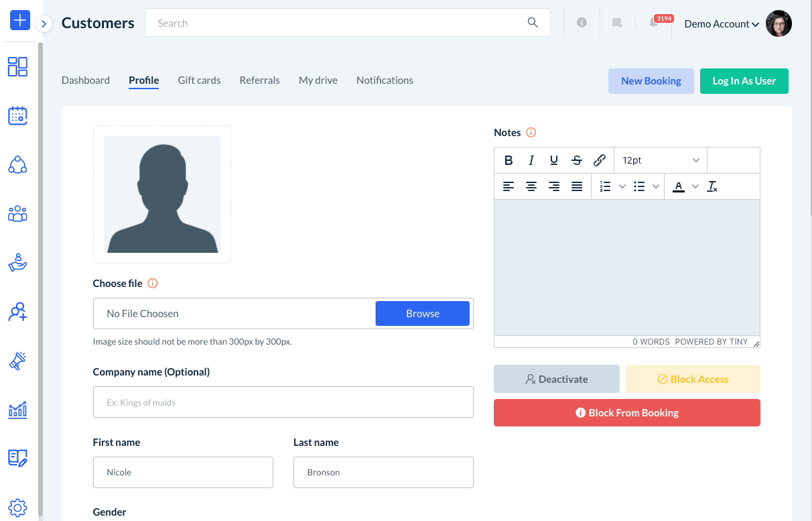Switch to the Notifications tab
The image size is (812, 521).
point(385,80)
